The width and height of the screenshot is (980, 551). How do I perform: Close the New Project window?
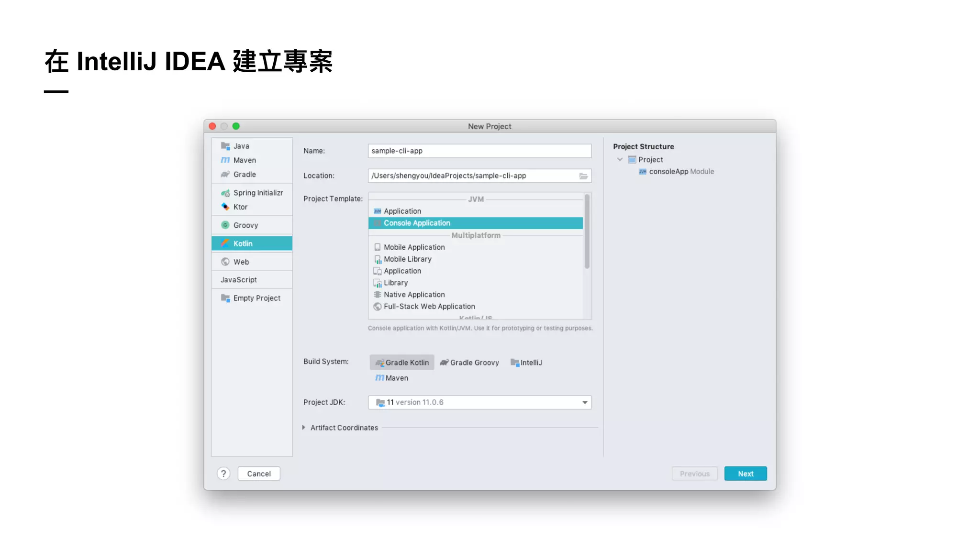pyautogui.click(x=212, y=126)
